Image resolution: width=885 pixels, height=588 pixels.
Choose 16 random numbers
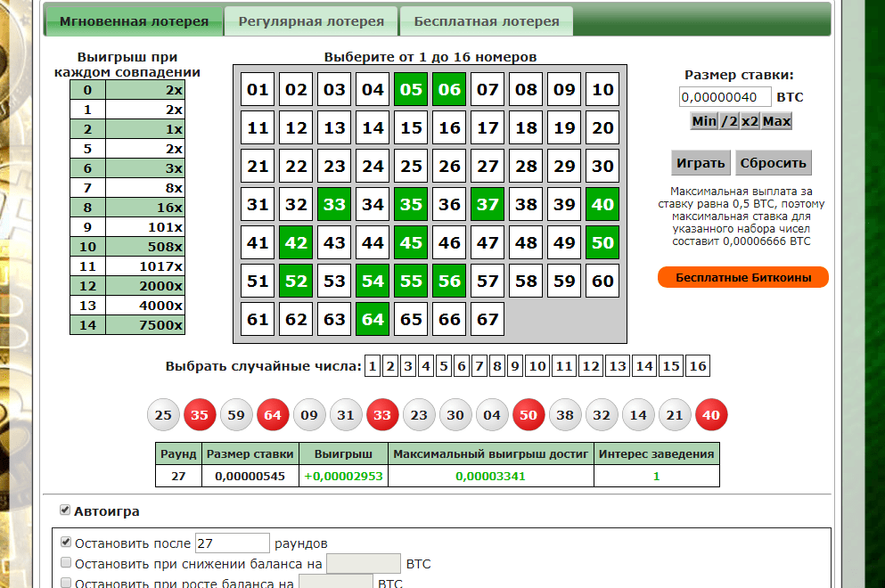coord(698,366)
